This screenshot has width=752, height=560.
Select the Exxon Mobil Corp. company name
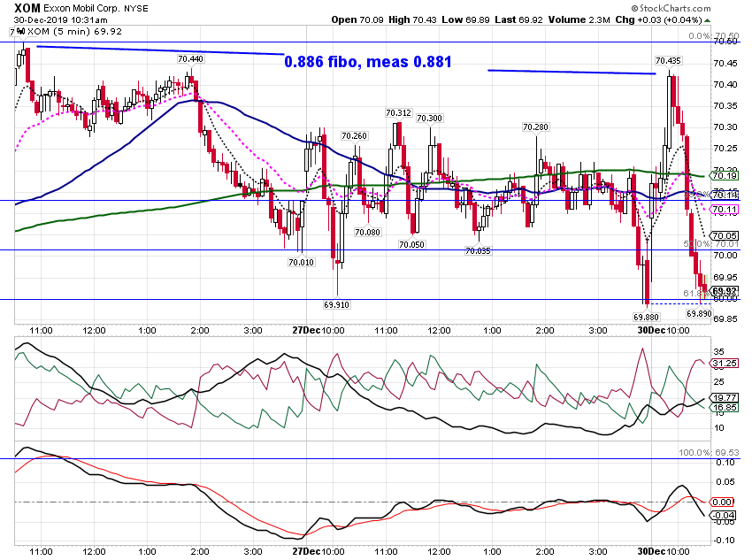[81, 9]
